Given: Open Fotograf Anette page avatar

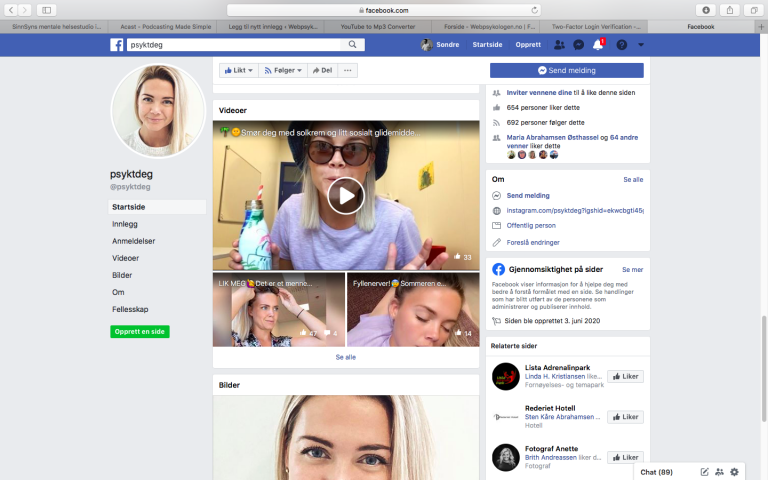Looking at the screenshot, I should [505, 457].
